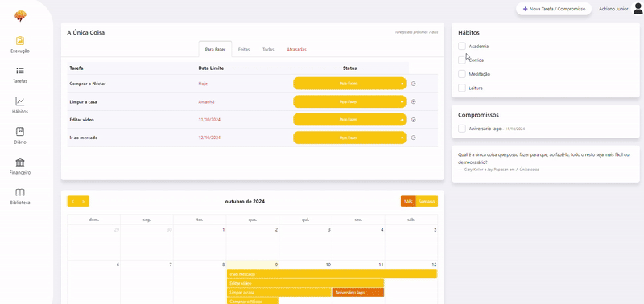Click the Limpar a casa task name
The image size is (644, 304).
pos(84,102)
